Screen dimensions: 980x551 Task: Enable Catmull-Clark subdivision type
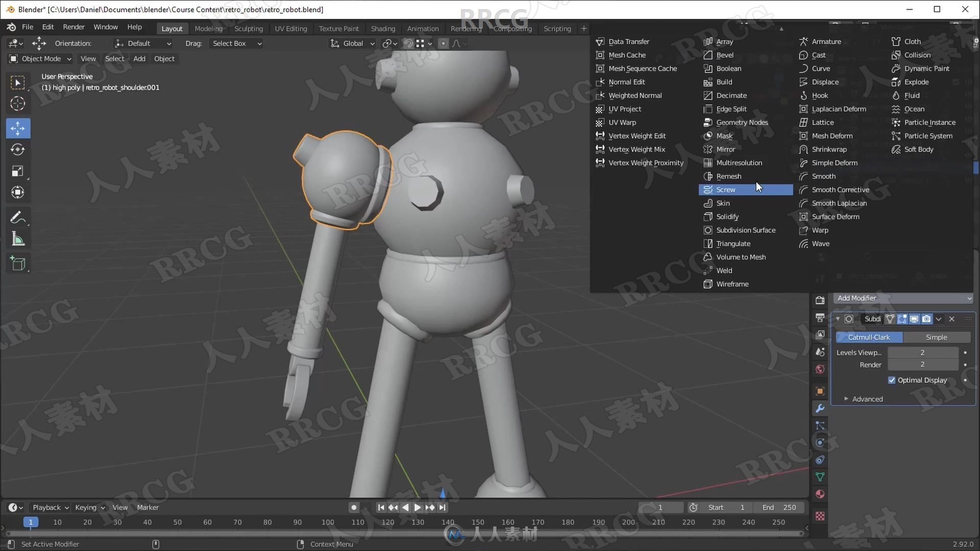[x=870, y=336]
